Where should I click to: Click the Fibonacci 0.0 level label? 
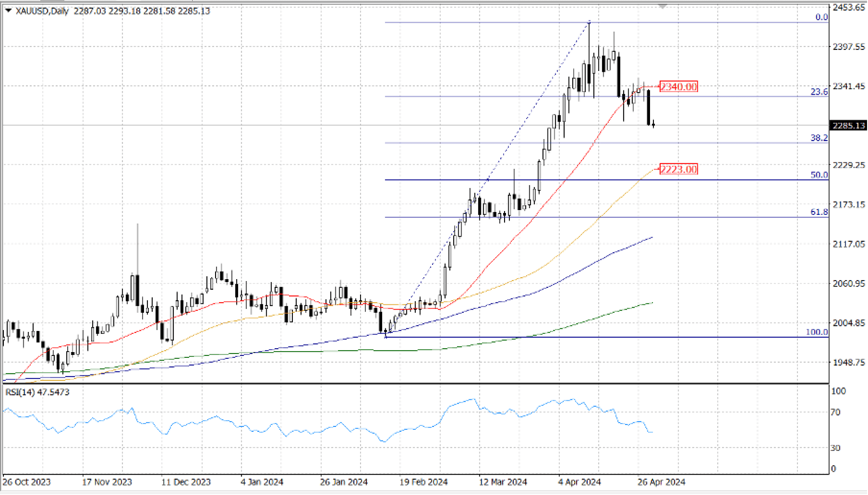click(821, 17)
